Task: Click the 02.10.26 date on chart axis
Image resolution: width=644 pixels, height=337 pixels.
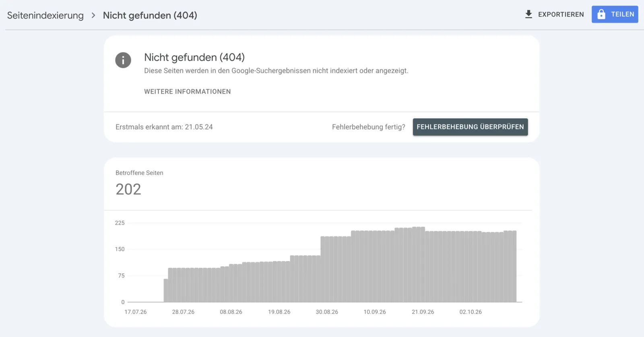Action: 471,312
